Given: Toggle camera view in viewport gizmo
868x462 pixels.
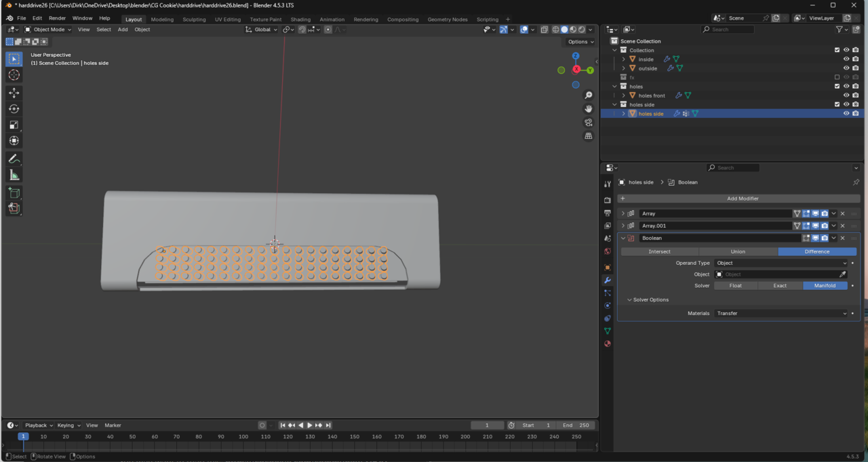Looking at the screenshot, I should click(x=588, y=123).
